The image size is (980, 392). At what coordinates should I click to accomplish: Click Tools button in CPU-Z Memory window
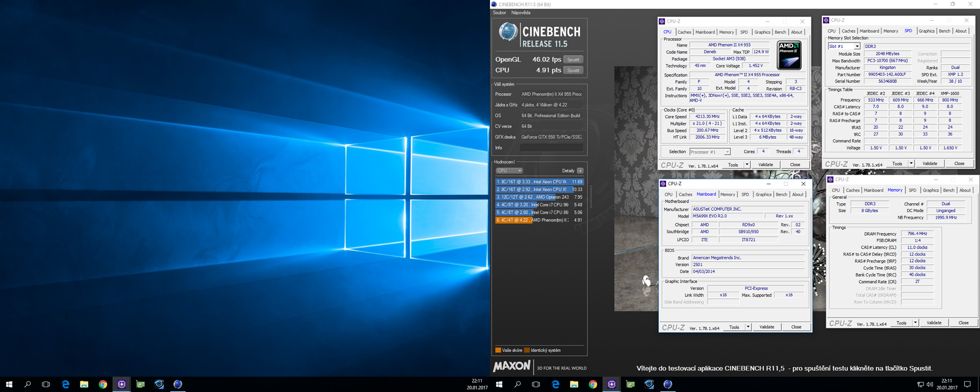902,323
